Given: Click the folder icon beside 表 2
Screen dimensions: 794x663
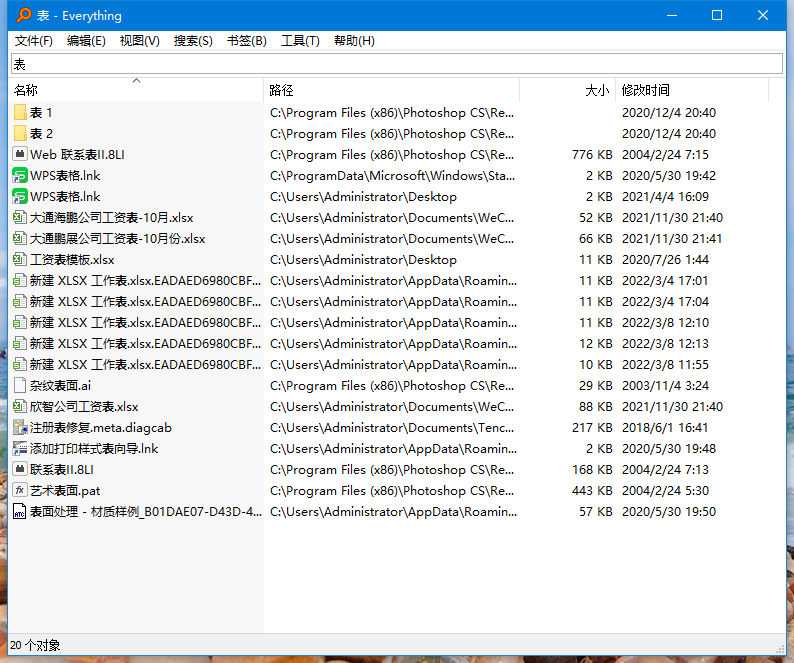Looking at the screenshot, I should coord(20,134).
